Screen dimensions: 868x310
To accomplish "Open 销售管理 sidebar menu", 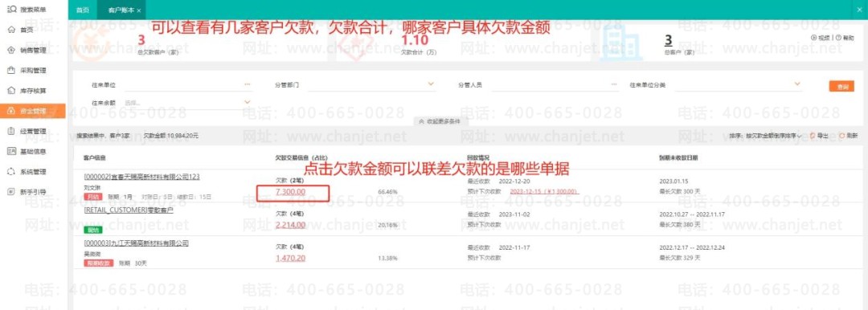I will [32, 51].
